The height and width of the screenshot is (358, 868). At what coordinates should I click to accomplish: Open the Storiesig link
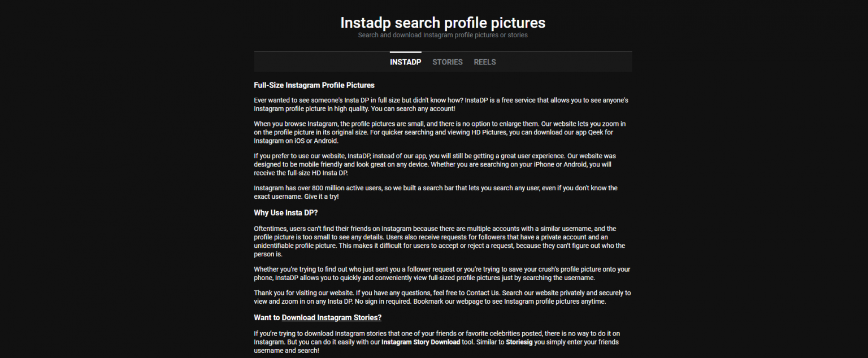coord(519,342)
